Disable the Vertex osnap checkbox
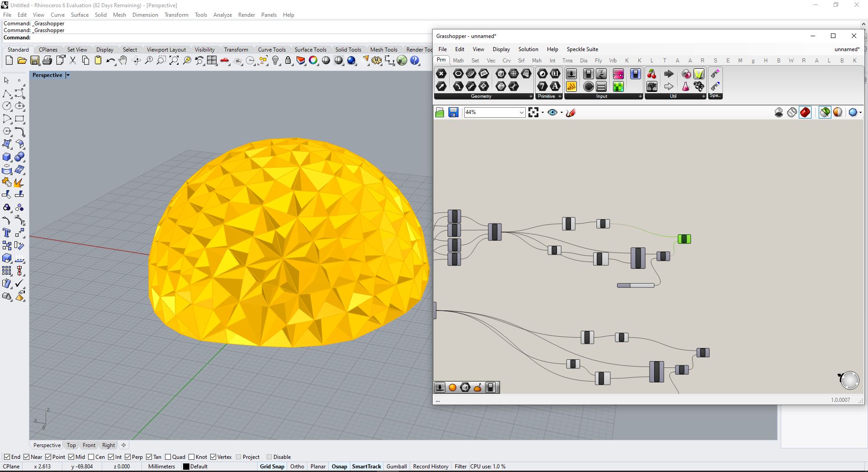Screen dimensions: 868x472 (x=213, y=457)
